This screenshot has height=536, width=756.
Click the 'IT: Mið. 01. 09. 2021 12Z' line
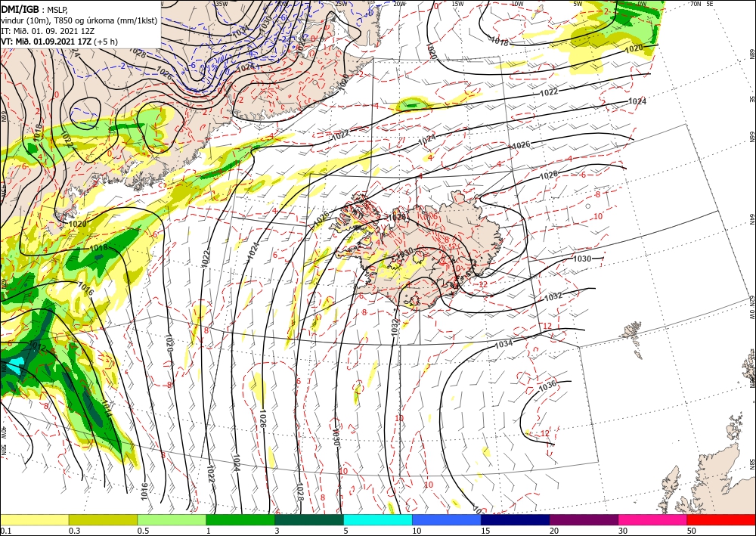pyautogui.click(x=47, y=30)
